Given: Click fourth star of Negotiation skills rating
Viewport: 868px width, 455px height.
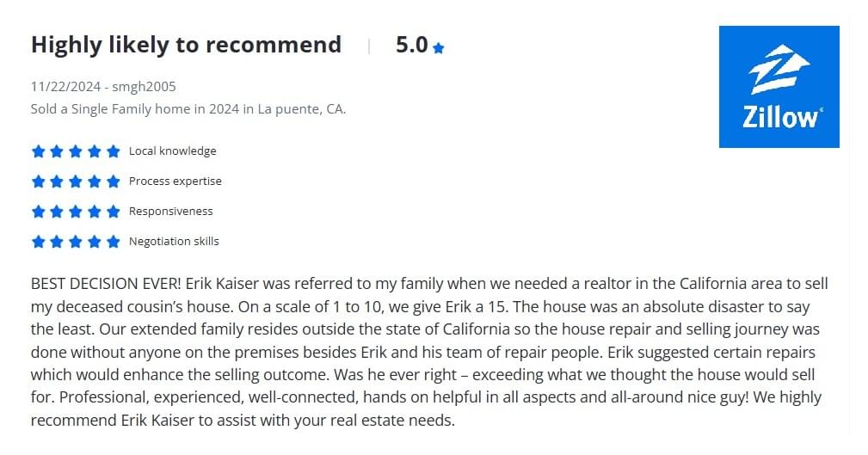Looking at the screenshot, I should [x=94, y=242].
